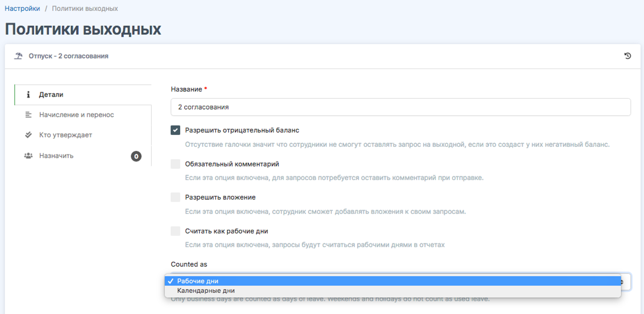
Task: Click the lines icon beside Начисление и перенос
Action: [x=29, y=115]
